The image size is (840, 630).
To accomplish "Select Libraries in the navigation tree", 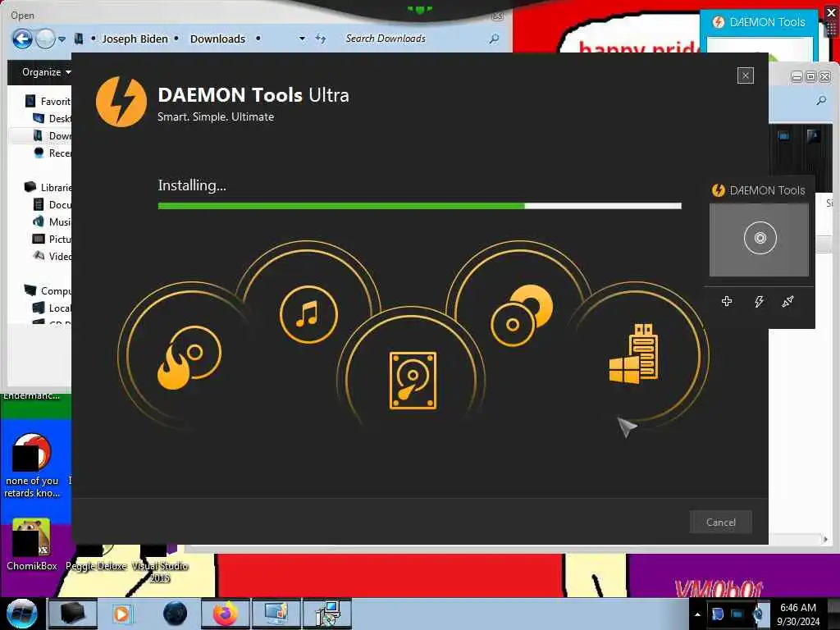I will click(48, 187).
